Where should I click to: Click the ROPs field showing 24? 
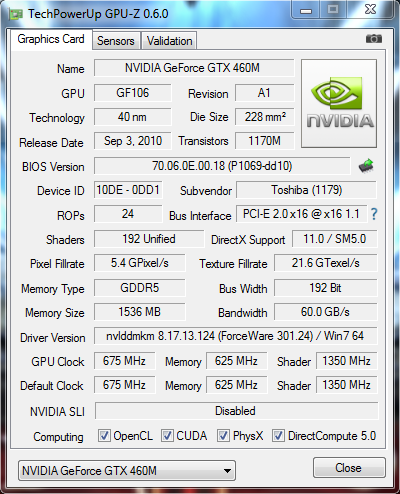tap(128, 214)
